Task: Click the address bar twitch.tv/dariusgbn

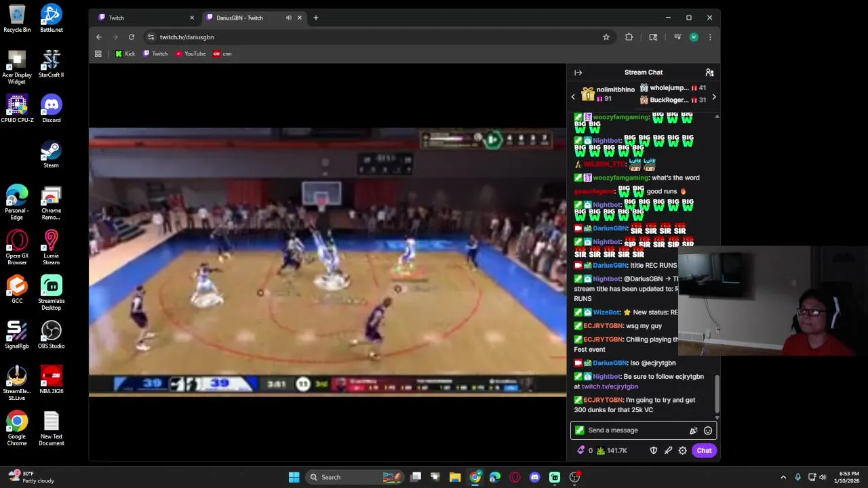Action: 186,37
